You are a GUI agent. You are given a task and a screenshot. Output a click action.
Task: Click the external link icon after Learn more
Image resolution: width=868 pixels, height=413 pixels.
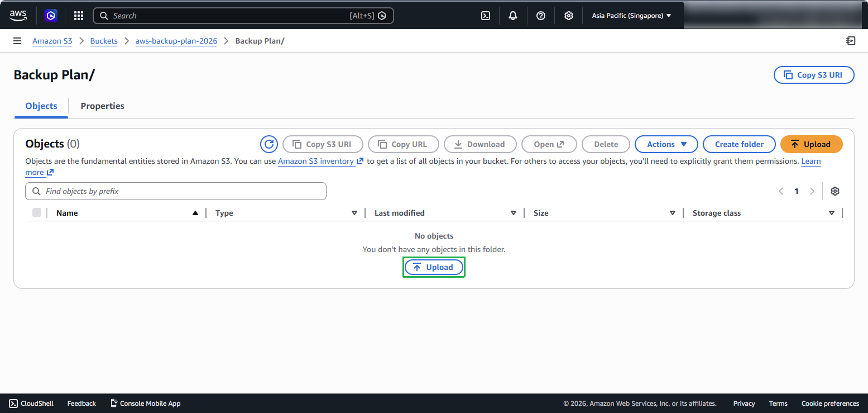[50, 172]
